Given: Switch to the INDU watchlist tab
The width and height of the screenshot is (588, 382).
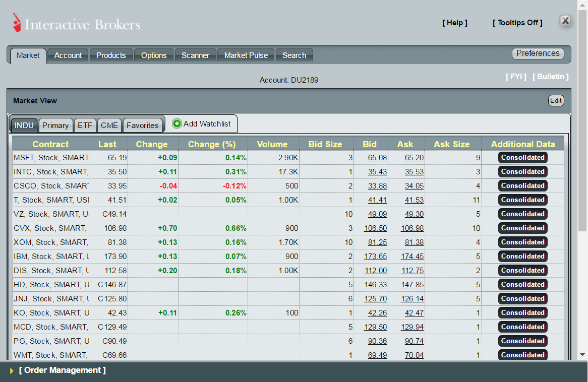Looking at the screenshot, I should click(24, 125).
